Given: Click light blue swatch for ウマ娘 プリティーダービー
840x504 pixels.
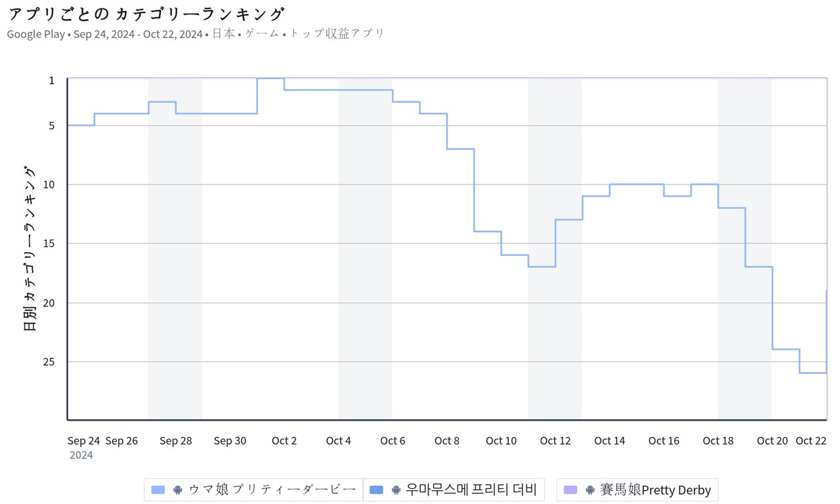Looking at the screenshot, I should pyautogui.click(x=158, y=490).
